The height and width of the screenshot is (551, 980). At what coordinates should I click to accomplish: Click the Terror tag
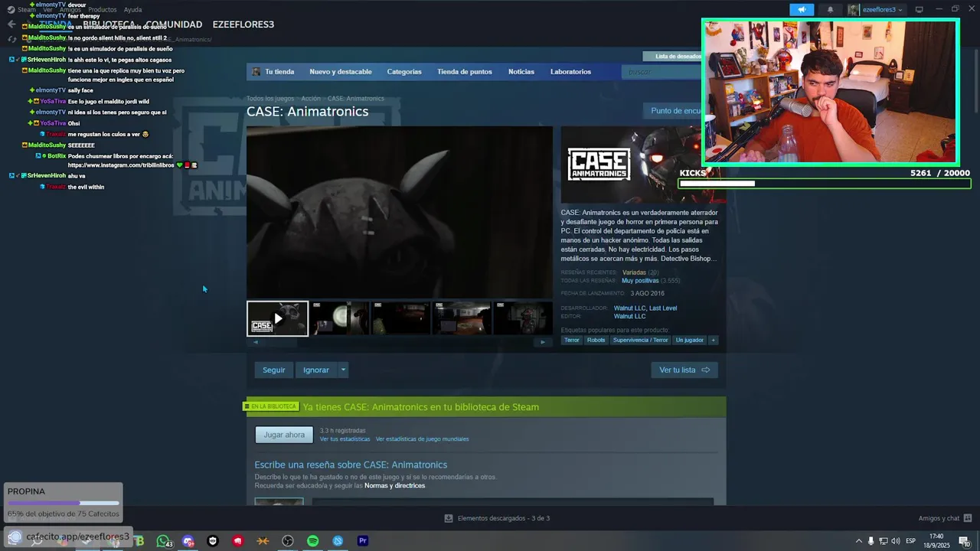(x=572, y=340)
